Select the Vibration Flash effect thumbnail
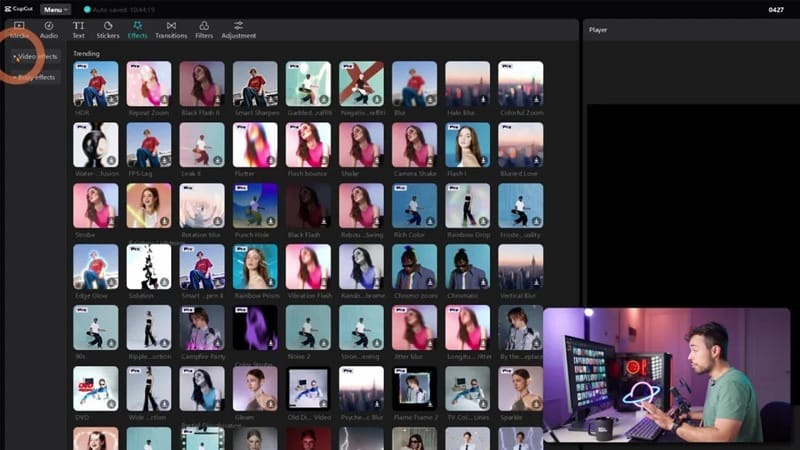Viewport: 800px width, 450px height. [x=308, y=266]
